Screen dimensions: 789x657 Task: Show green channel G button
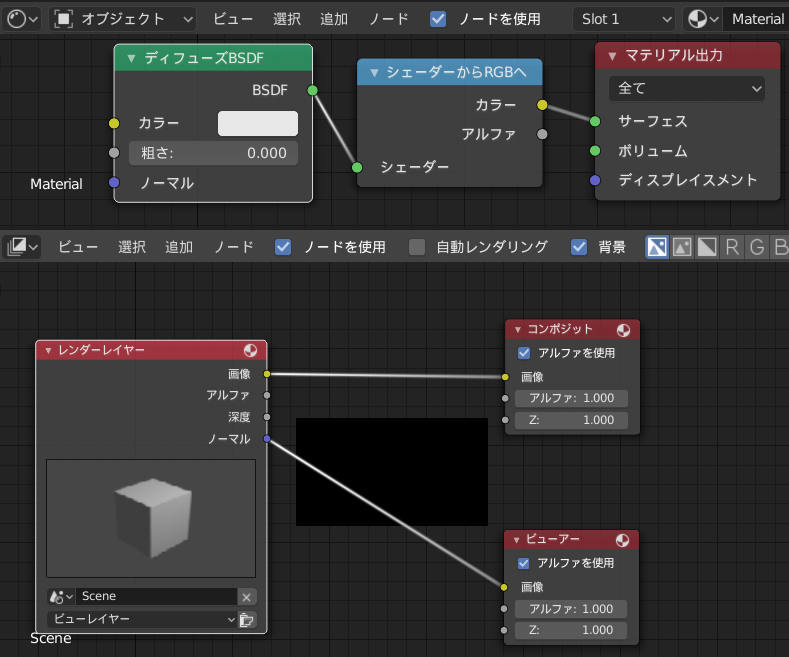(x=757, y=247)
